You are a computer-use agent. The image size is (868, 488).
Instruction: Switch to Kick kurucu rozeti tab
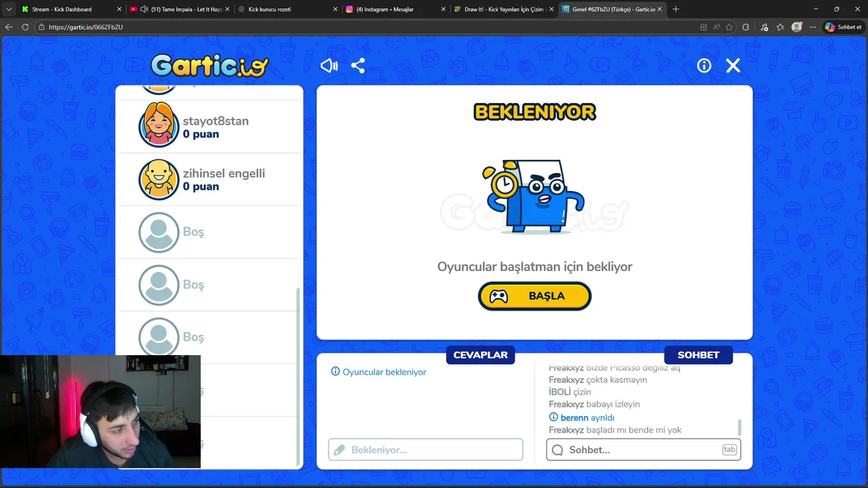(286, 9)
